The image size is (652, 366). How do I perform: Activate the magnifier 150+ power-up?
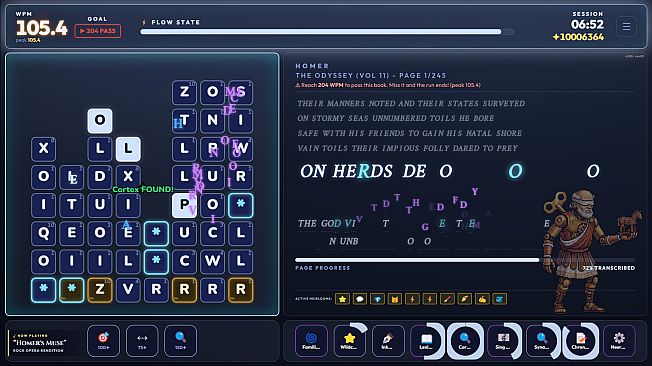click(180, 341)
